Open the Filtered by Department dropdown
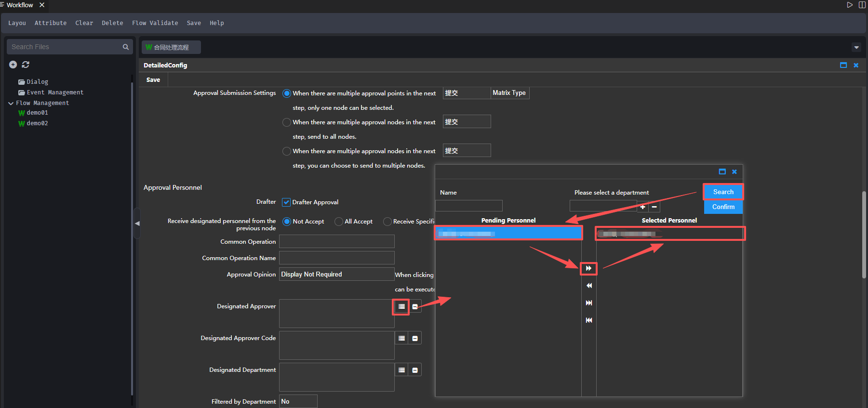 (x=298, y=401)
